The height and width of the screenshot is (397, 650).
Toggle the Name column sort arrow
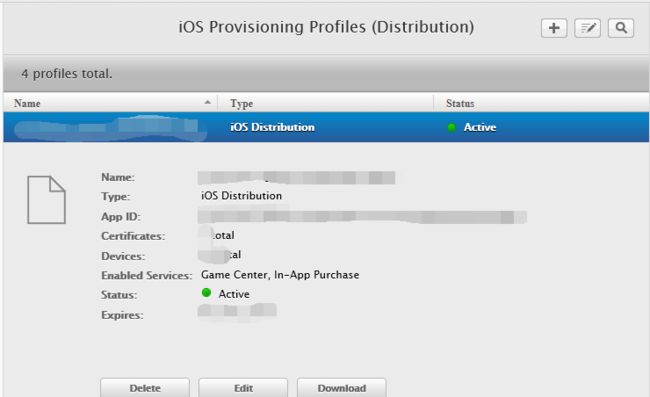coord(208,102)
